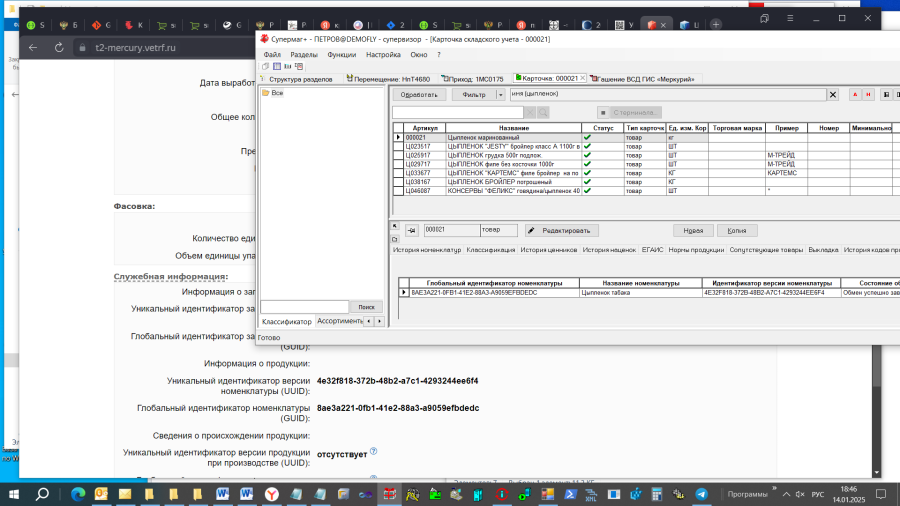Image resolution: width=900 pixels, height=506 pixels.
Task: Click the Новая button
Action: tap(693, 231)
